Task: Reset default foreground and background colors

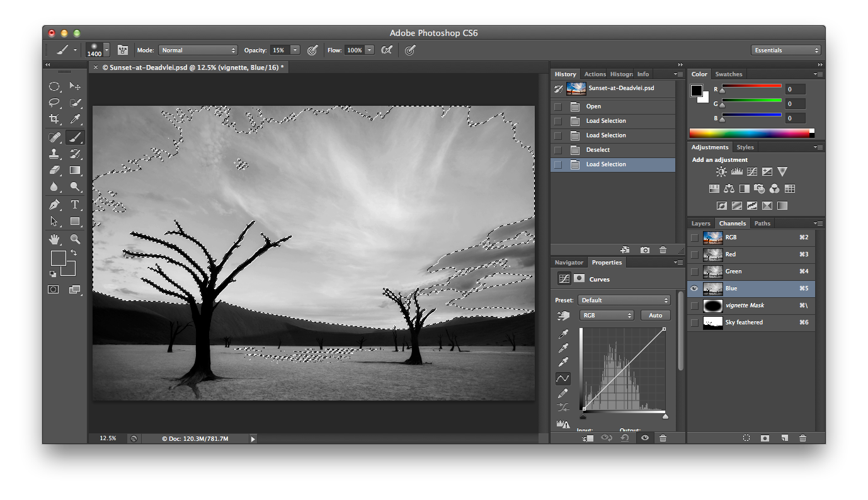Action: [53, 273]
